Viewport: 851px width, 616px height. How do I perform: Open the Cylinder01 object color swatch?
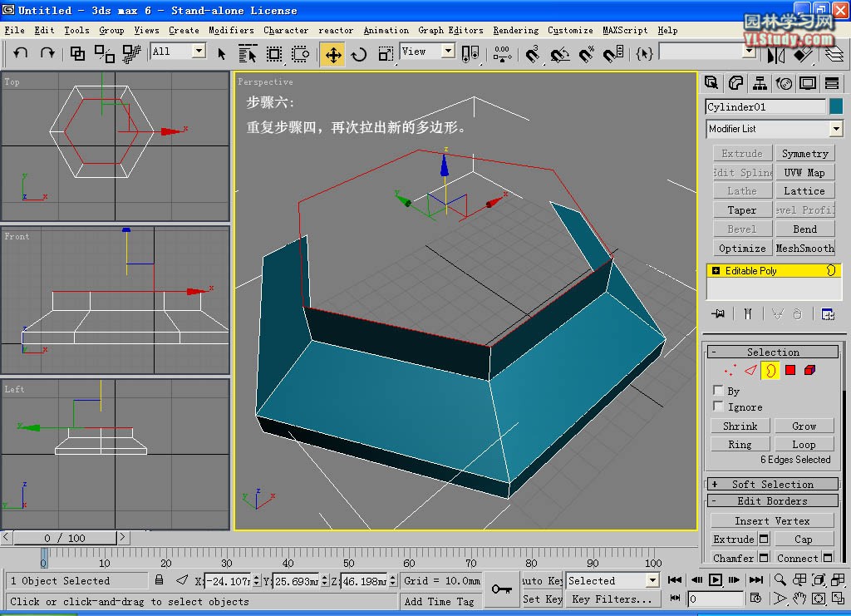(x=836, y=107)
